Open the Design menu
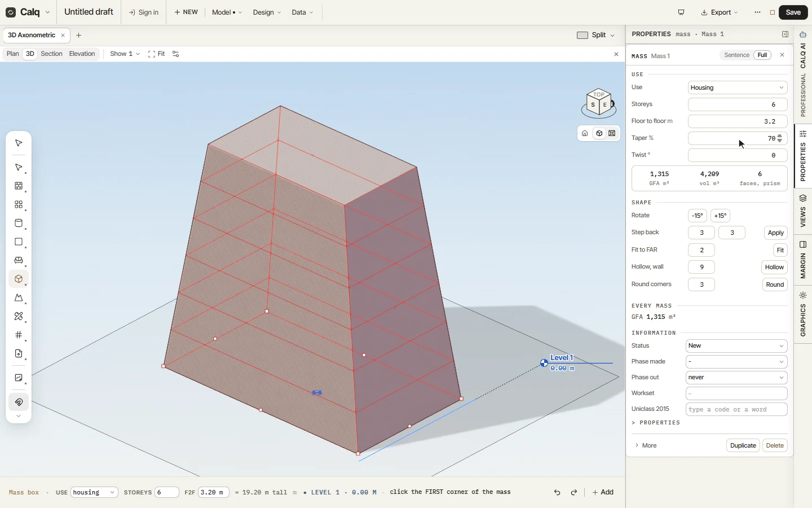 tap(267, 12)
